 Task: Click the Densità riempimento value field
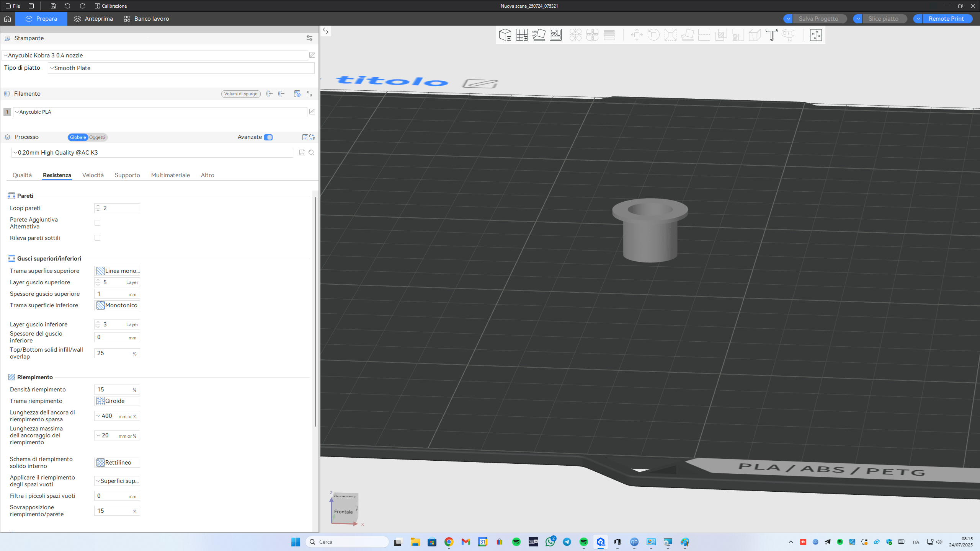(x=117, y=390)
